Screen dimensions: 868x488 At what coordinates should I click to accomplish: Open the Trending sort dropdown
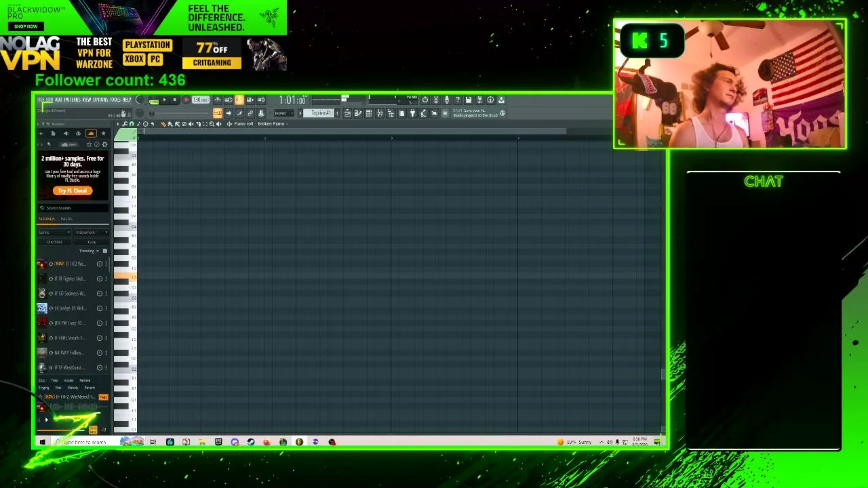pos(89,251)
